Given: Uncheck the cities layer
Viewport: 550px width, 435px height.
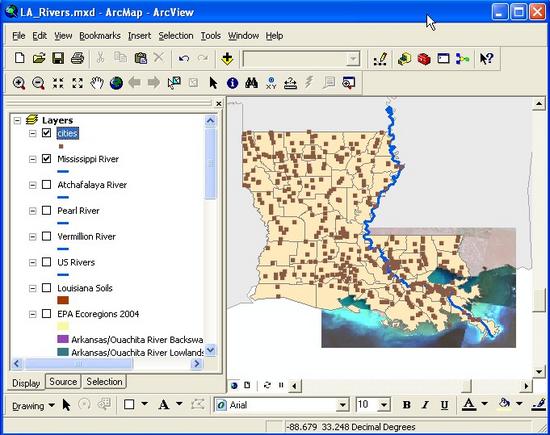Looking at the screenshot, I should (46, 133).
